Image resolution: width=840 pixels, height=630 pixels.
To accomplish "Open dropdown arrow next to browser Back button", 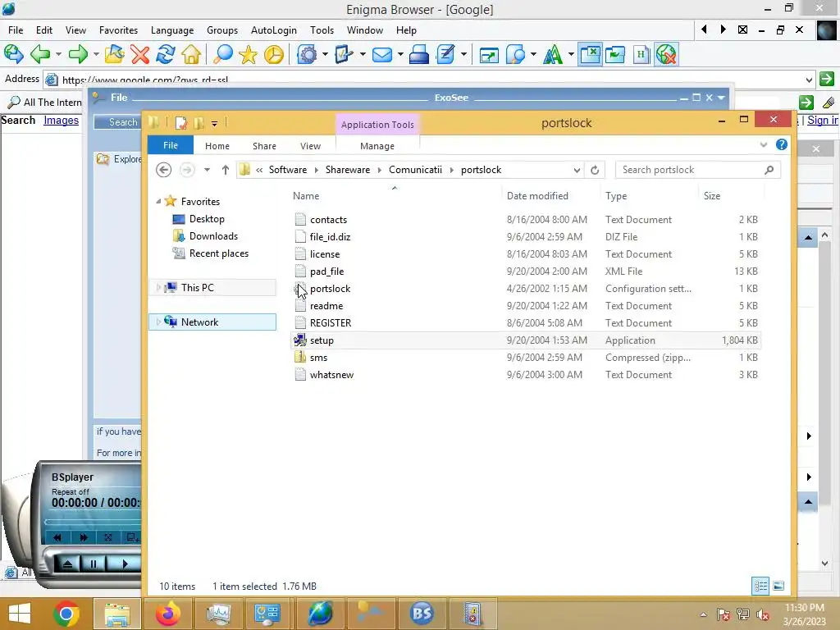I will tap(58, 54).
